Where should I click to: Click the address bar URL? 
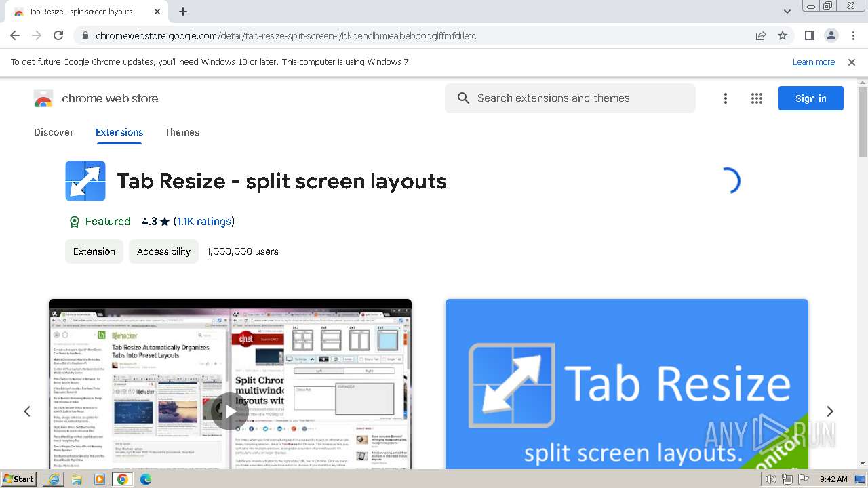tap(286, 36)
